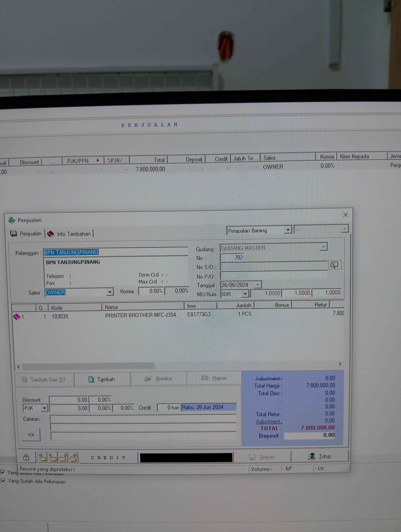Screen dimensions: 401x532
Task: Go to last record navigation icon
Action: [x=73, y=457]
